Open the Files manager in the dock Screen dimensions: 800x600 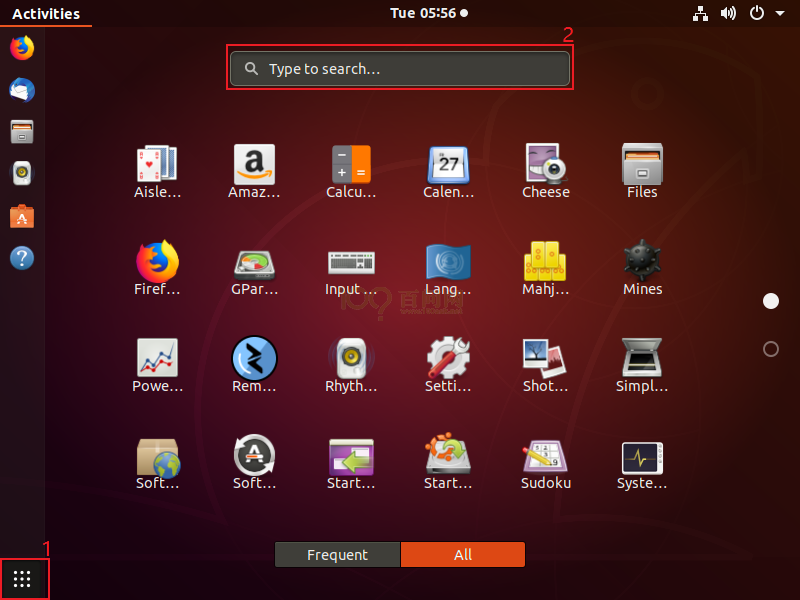tap(22, 132)
